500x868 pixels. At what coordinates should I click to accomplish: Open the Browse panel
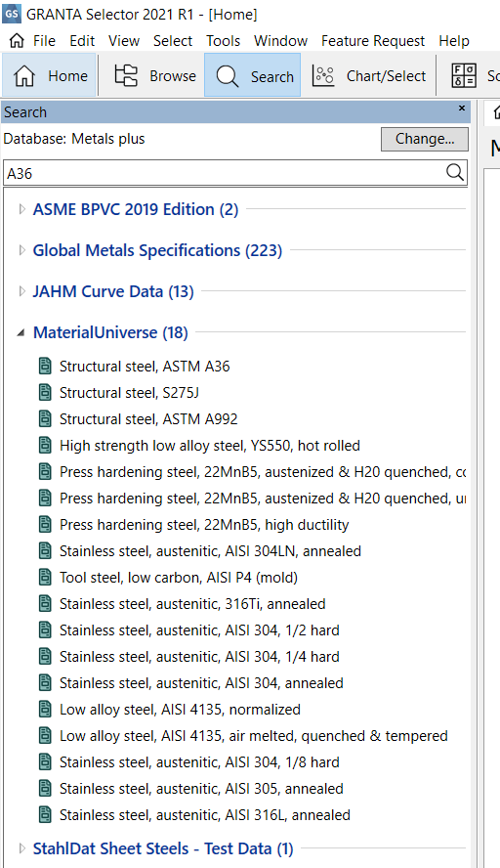155,76
